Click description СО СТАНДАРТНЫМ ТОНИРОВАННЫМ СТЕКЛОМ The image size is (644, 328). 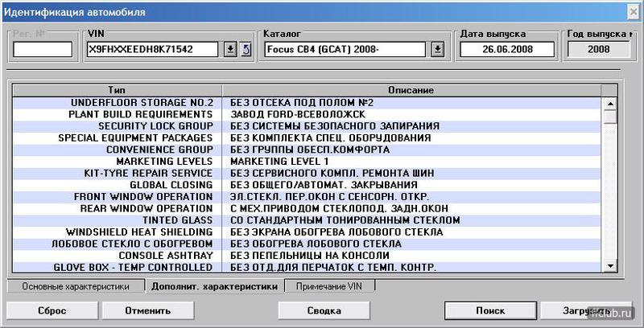coord(345,220)
